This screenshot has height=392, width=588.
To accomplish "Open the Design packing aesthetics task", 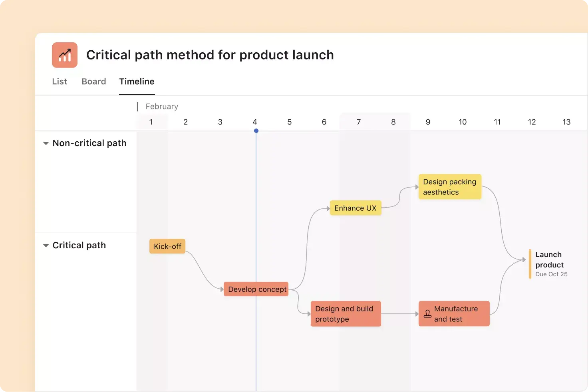I will click(450, 186).
